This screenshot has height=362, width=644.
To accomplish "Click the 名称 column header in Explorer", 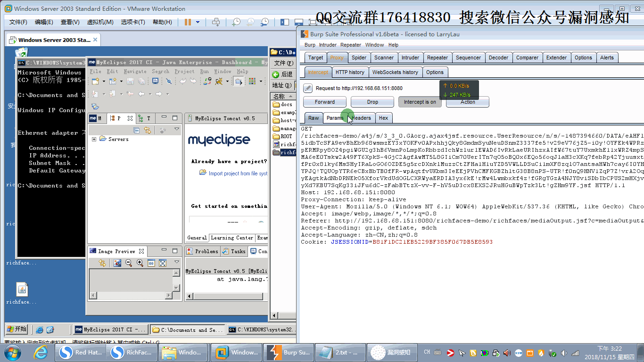I will click(283, 96).
